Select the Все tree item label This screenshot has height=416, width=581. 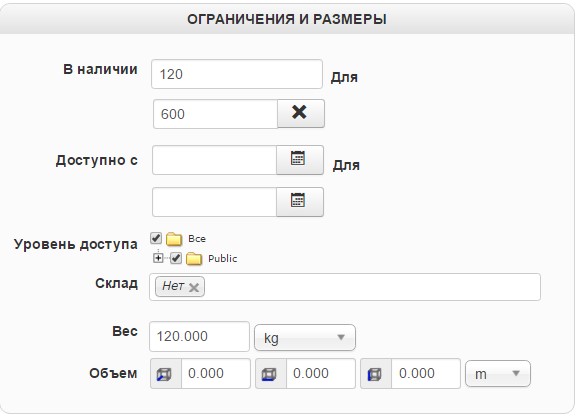click(x=197, y=239)
